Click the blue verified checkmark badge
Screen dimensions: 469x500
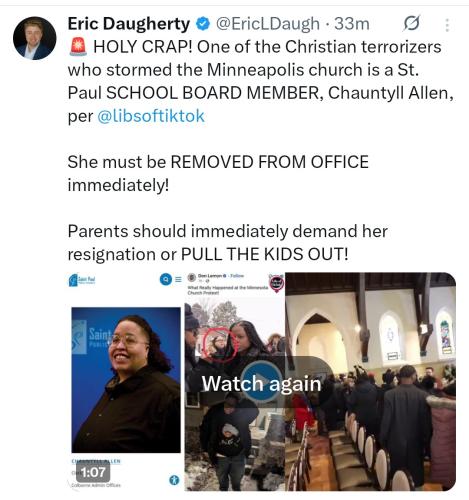pos(203,24)
